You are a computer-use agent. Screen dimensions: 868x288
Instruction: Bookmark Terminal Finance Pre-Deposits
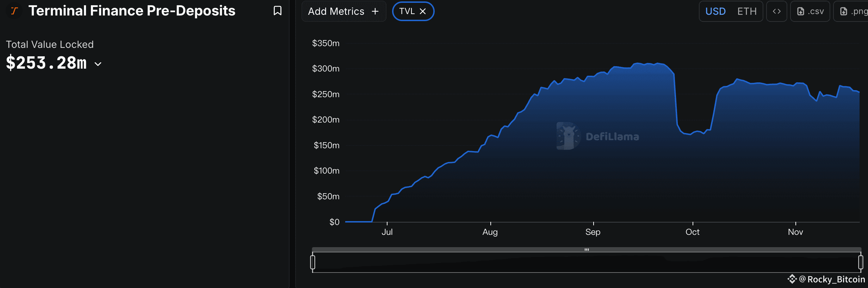[278, 11]
